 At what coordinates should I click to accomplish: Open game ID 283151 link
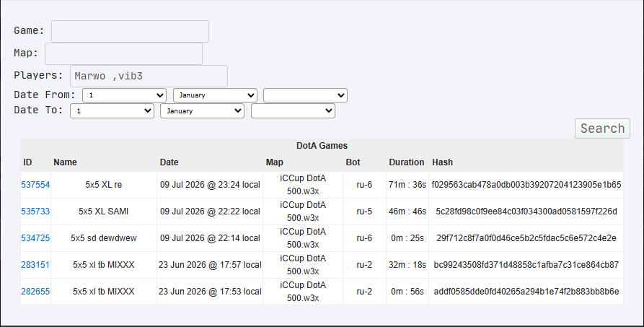click(35, 265)
